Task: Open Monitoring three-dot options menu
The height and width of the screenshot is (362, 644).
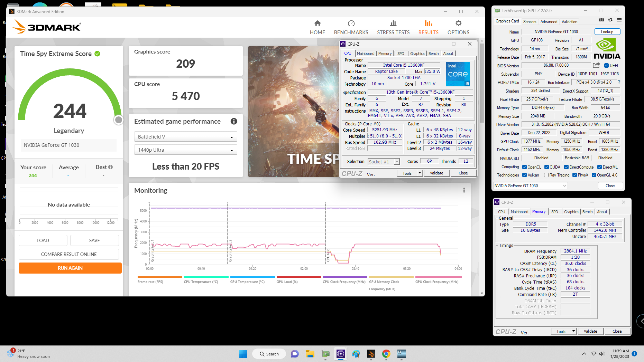Action: [464, 190]
